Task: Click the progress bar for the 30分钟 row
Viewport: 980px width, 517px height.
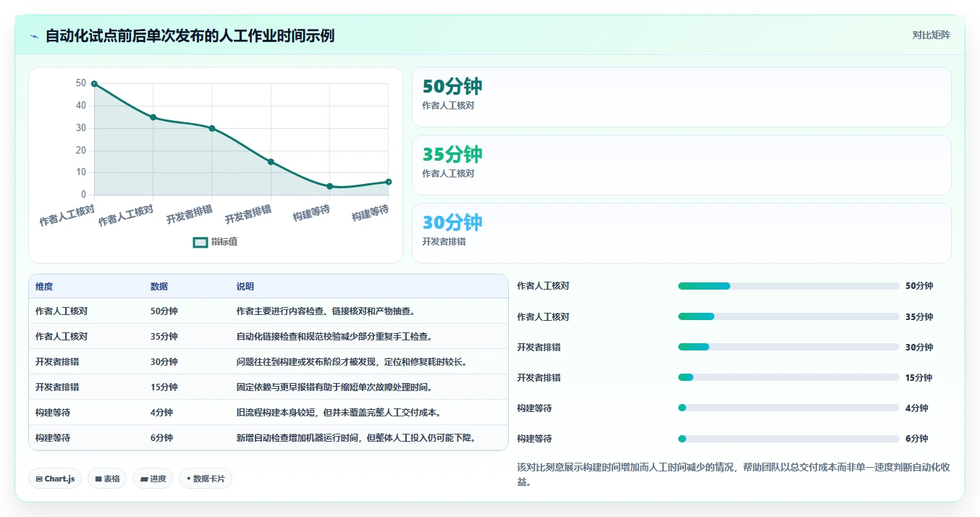Action: [x=789, y=347]
